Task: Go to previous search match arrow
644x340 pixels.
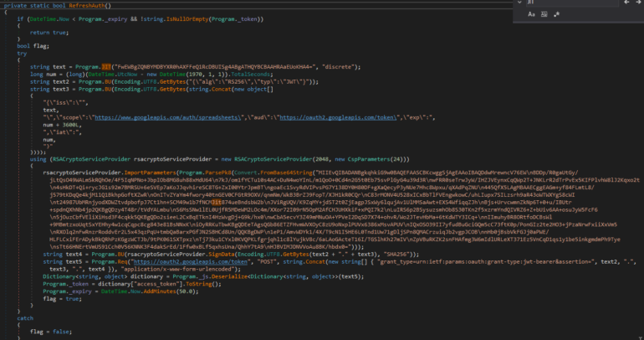Action: click(x=626, y=2)
